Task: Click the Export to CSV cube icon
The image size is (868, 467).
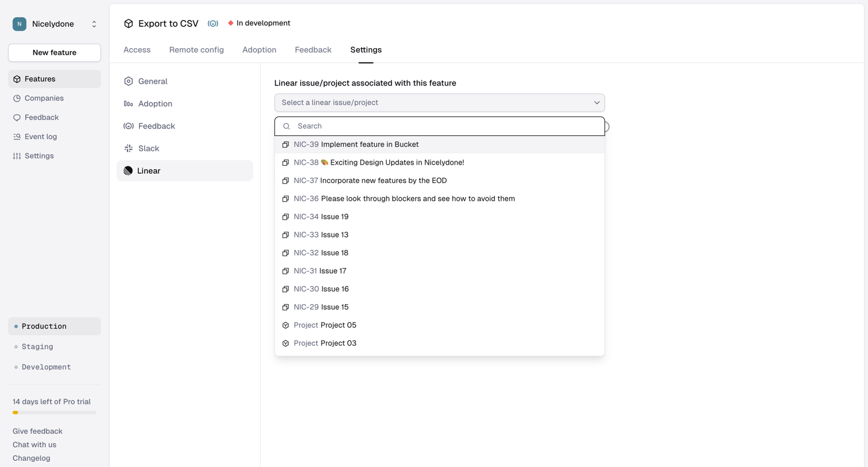Action: (x=129, y=24)
